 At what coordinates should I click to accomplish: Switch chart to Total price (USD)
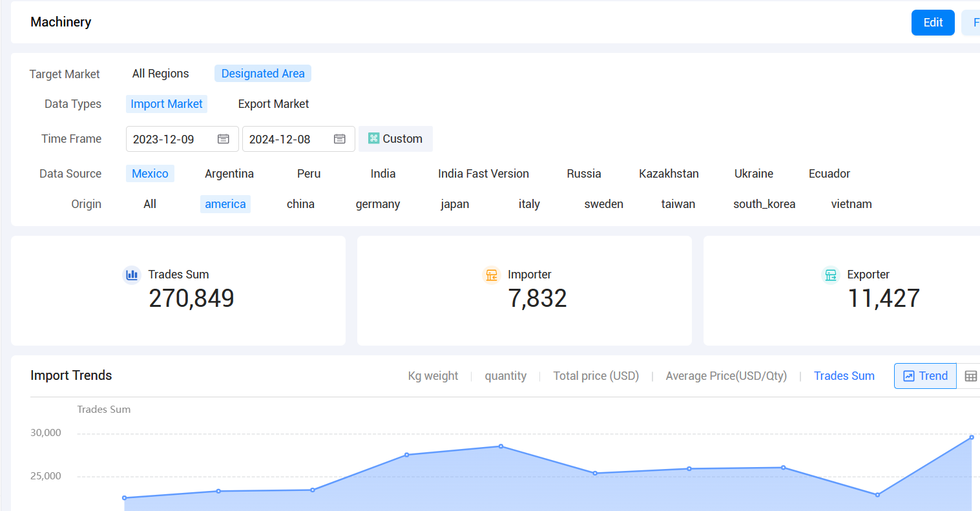click(x=596, y=376)
